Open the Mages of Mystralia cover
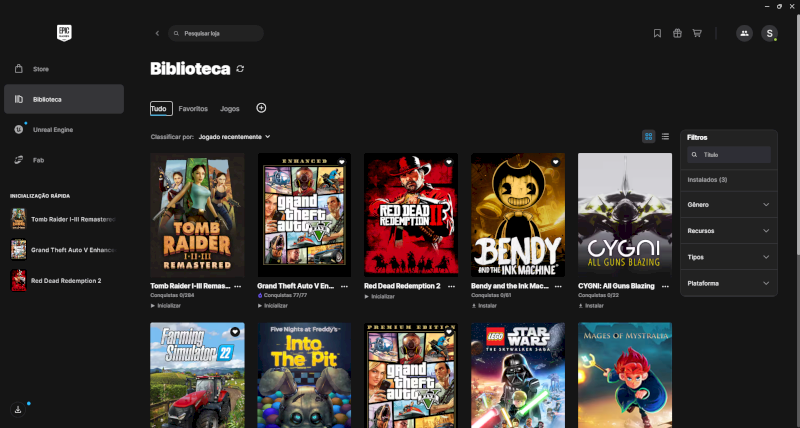The width and height of the screenshot is (800, 428). click(625, 375)
